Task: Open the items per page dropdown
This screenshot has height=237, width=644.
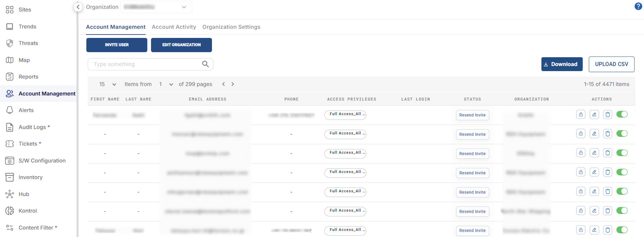Action: pyautogui.click(x=108, y=84)
